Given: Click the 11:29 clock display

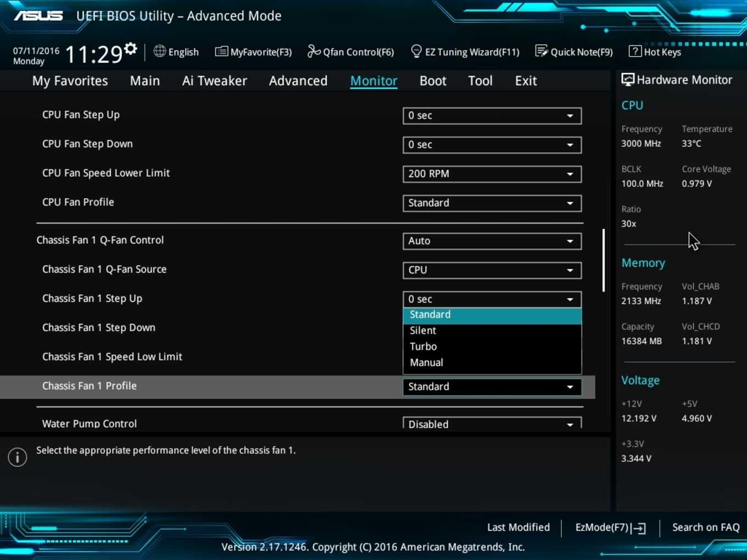Looking at the screenshot, I should [x=94, y=55].
